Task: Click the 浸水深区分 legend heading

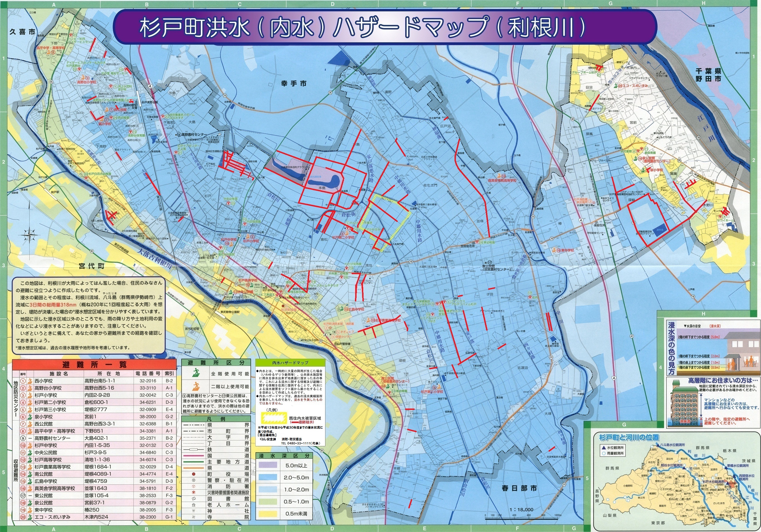Action: point(284,456)
